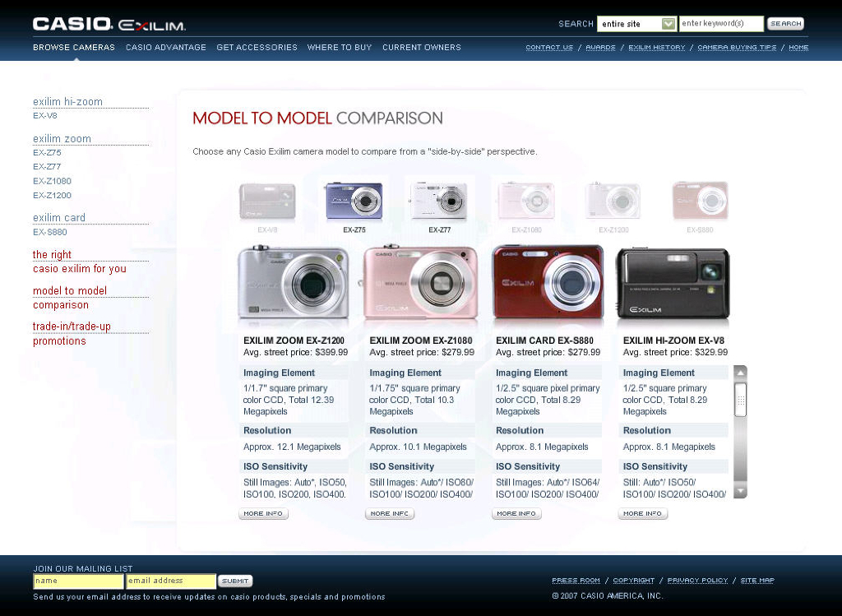Pick the faded EX-S880 camera thumbnail
842x616 pixels.
701,201
